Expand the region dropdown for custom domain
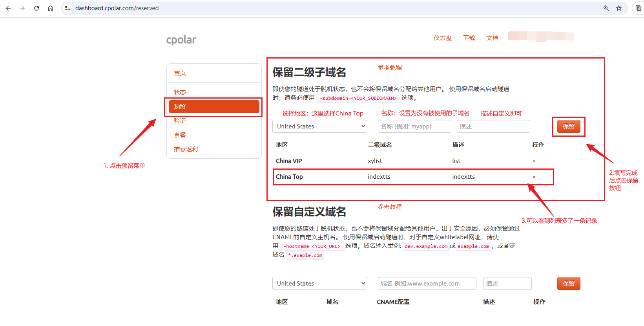 pyautogui.click(x=320, y=283)
